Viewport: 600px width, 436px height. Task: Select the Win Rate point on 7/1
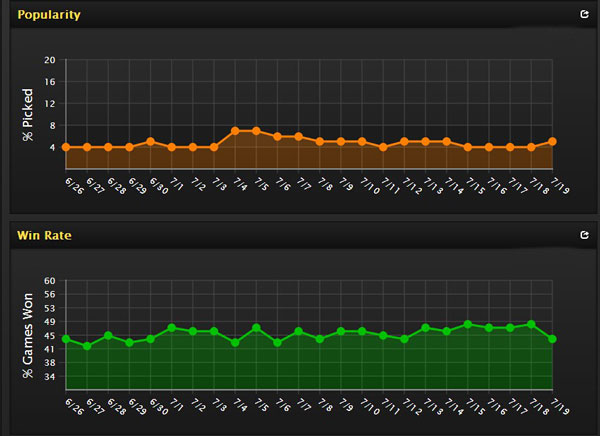[172, 327]
